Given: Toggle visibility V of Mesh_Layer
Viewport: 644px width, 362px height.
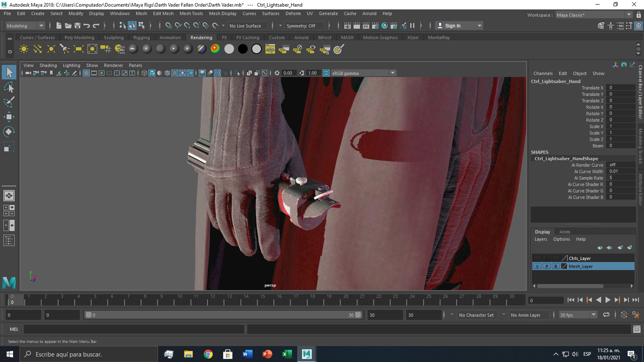Looking at the screenshot, I should [537, 266].
